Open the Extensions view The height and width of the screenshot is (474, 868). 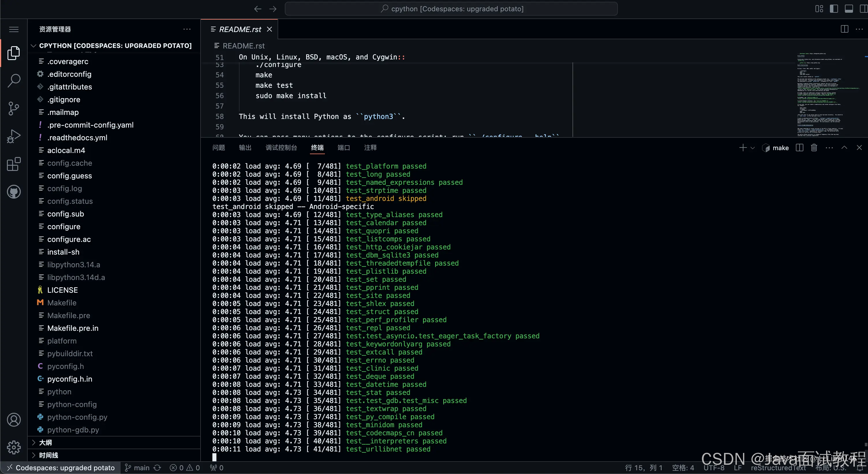[x=14, y=164]
